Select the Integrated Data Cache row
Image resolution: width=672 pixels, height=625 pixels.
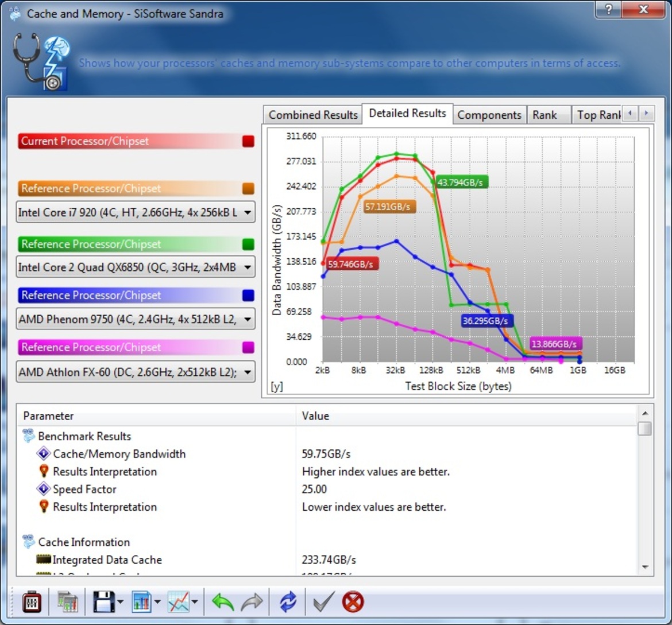327,560
